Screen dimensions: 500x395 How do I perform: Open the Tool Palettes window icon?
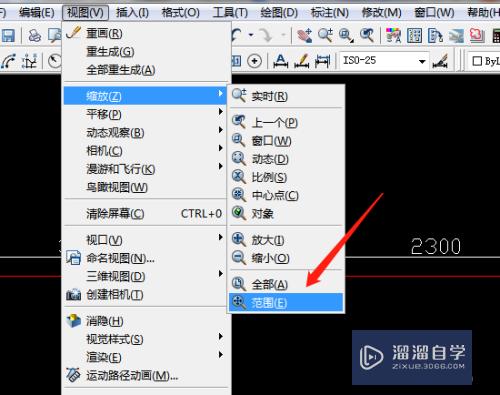tap(435, 35)
